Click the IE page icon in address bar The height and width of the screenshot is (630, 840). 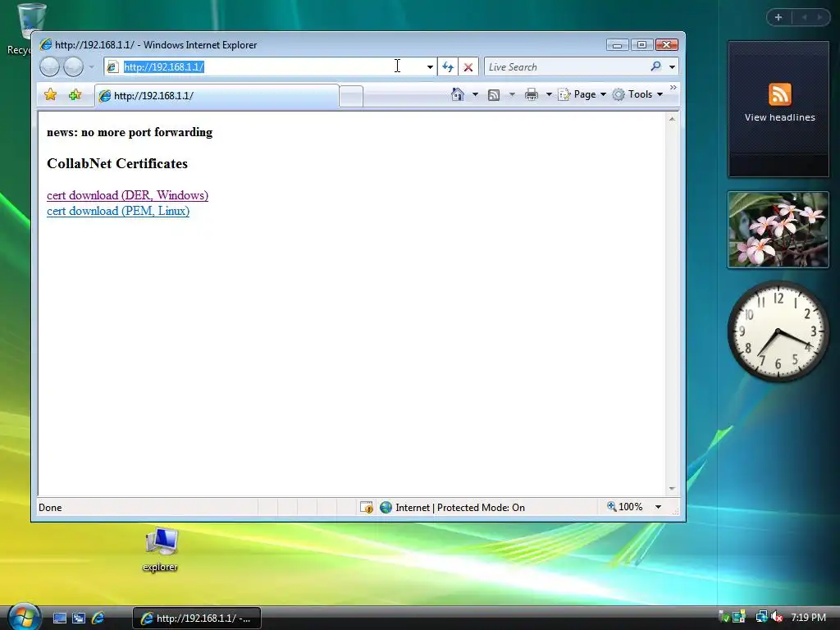[112, 67]
